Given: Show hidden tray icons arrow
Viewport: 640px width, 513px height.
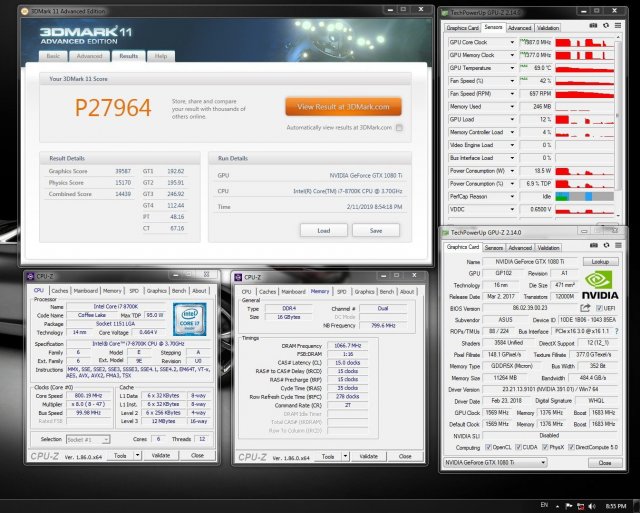Looking at the screenshot, I should point(557,506).
